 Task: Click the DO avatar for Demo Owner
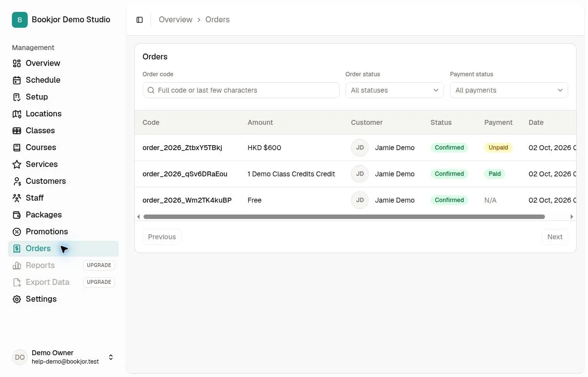point(20,357)
